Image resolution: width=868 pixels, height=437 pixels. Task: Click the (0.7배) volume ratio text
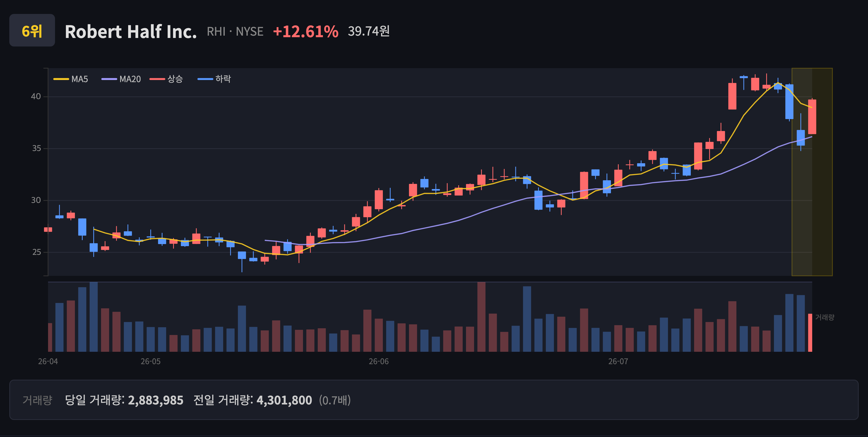click(x=335, y=400)
